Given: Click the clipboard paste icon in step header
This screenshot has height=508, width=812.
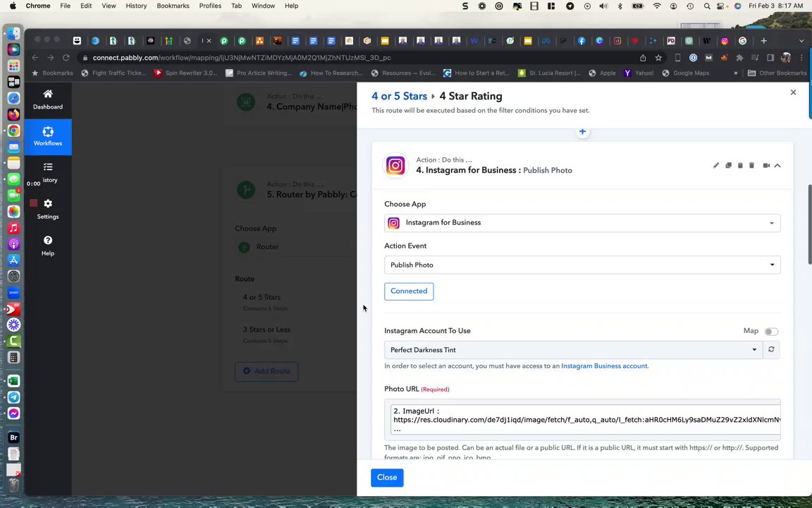Looking at the screenshot, I should (x=740, y=165).
